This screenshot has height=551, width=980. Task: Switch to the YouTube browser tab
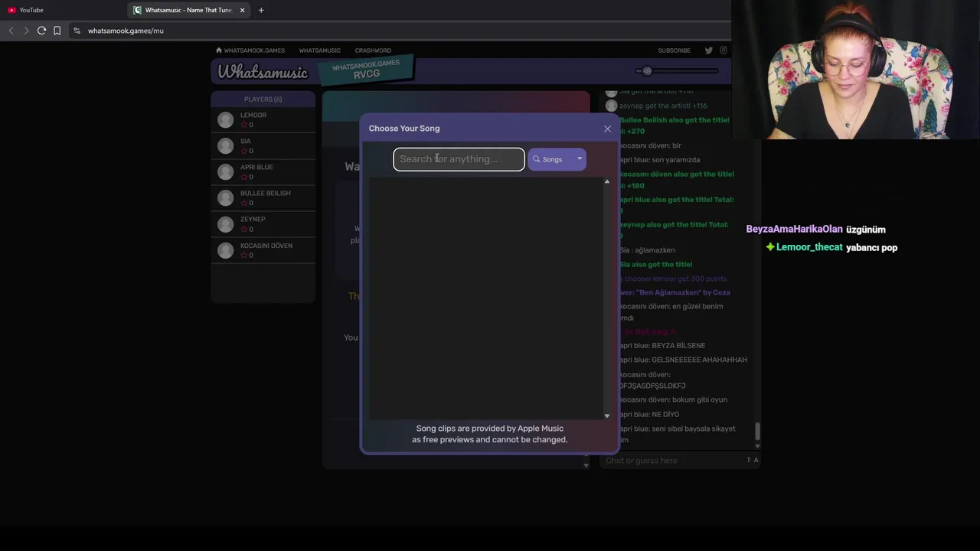click(x=31, y=10)
